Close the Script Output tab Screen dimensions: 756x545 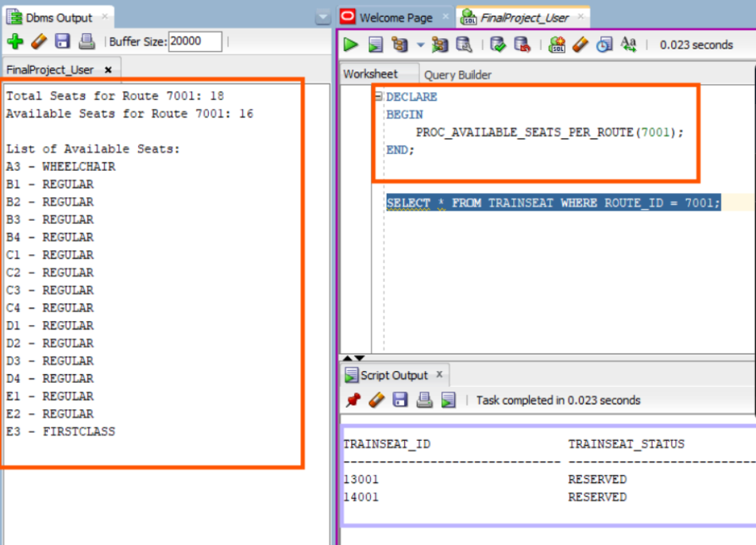(439, 374)
